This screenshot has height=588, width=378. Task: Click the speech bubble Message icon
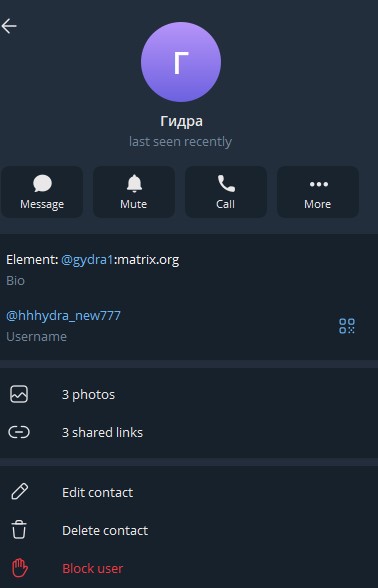point(42,183)
